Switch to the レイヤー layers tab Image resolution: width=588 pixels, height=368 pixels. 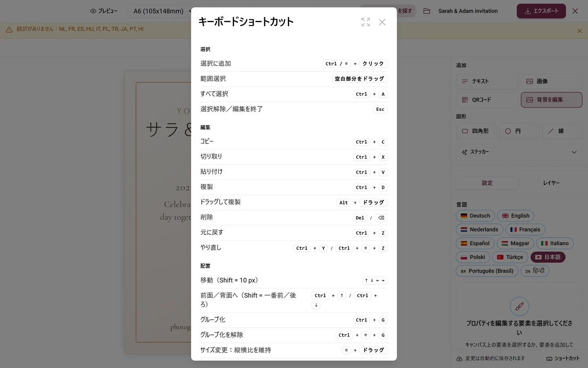[551, 183]
